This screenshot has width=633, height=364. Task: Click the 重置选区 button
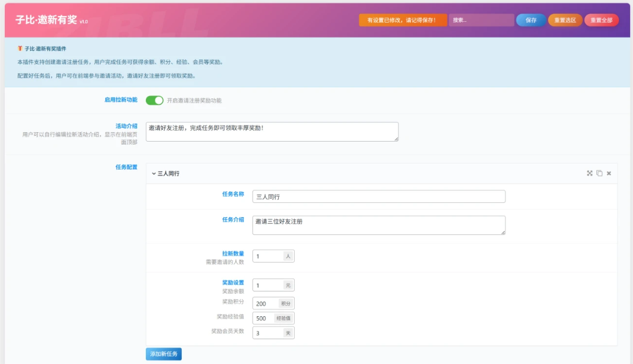pos(565,20)
